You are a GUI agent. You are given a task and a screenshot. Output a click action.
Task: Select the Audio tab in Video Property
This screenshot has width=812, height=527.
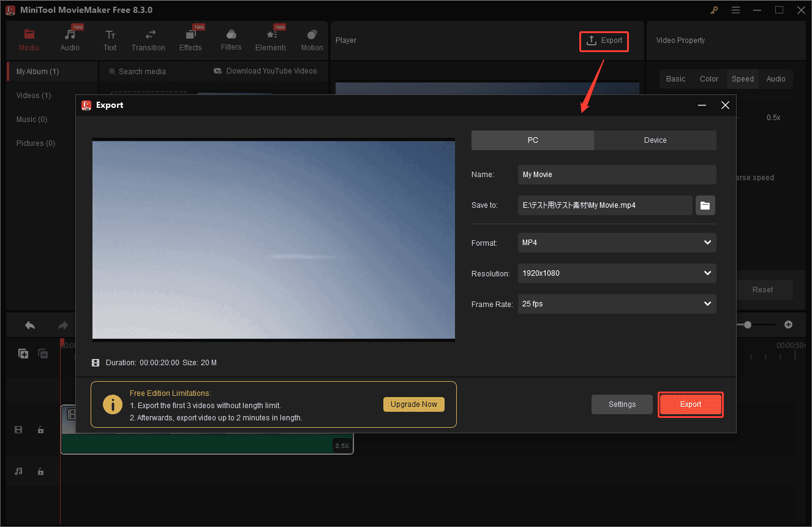(776, 79)
